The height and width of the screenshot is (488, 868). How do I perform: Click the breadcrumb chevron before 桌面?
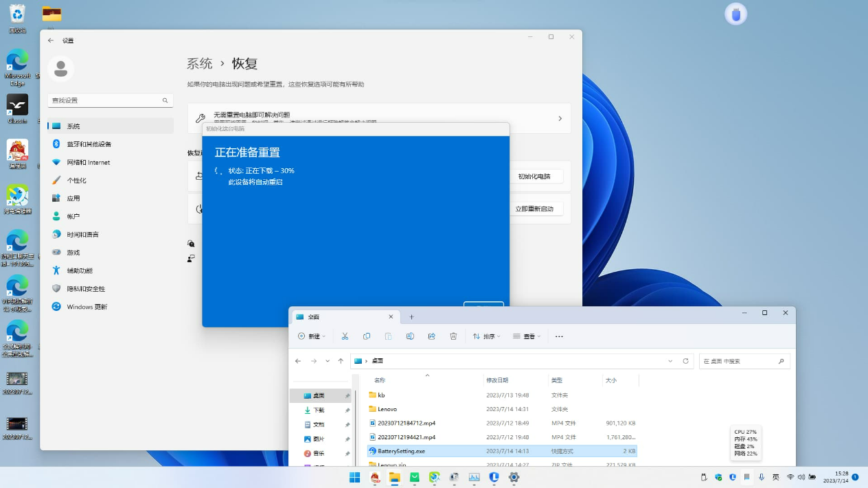(367, 361)
